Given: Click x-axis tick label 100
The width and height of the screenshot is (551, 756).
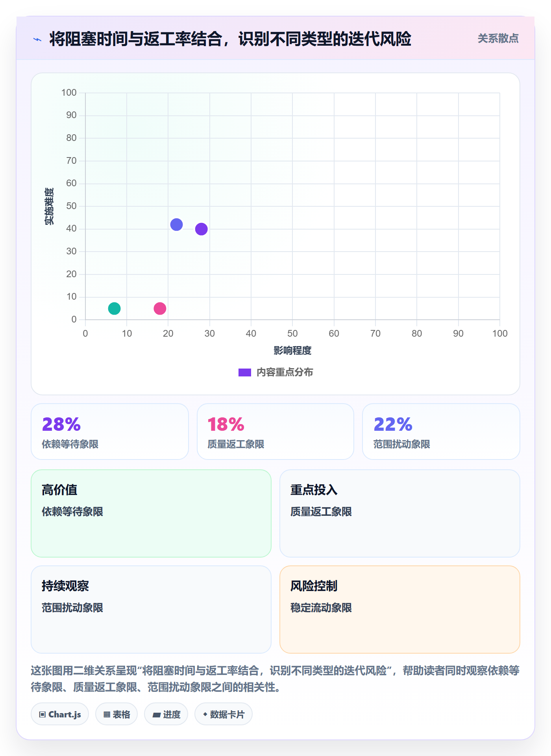Looking at the screenshot, I should [500, 334].
